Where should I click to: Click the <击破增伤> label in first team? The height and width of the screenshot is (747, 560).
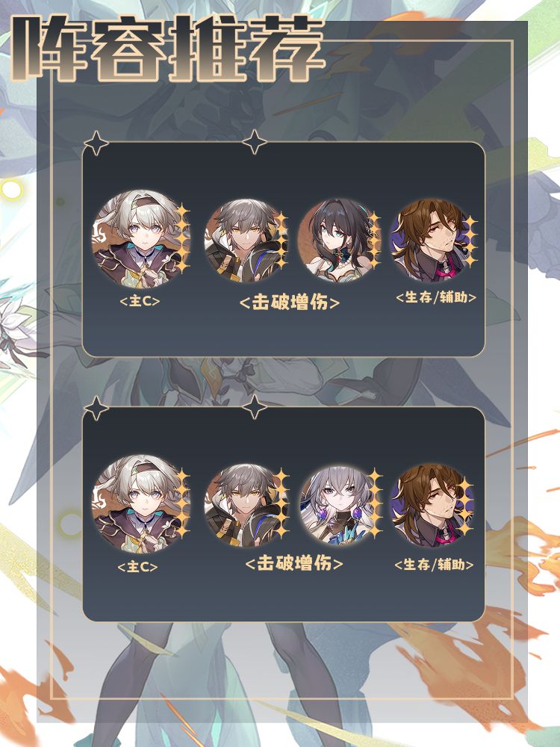(290, 303)
